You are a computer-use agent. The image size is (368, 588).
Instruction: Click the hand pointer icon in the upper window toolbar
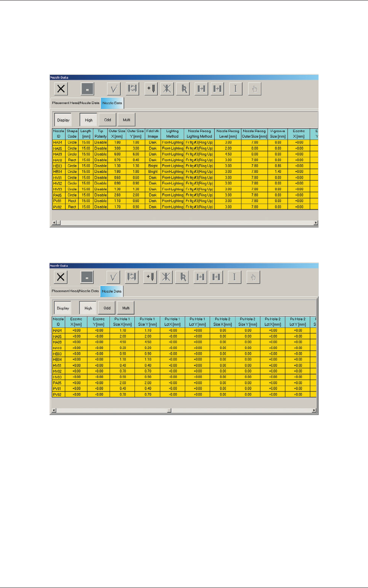[x=255, y=89]
